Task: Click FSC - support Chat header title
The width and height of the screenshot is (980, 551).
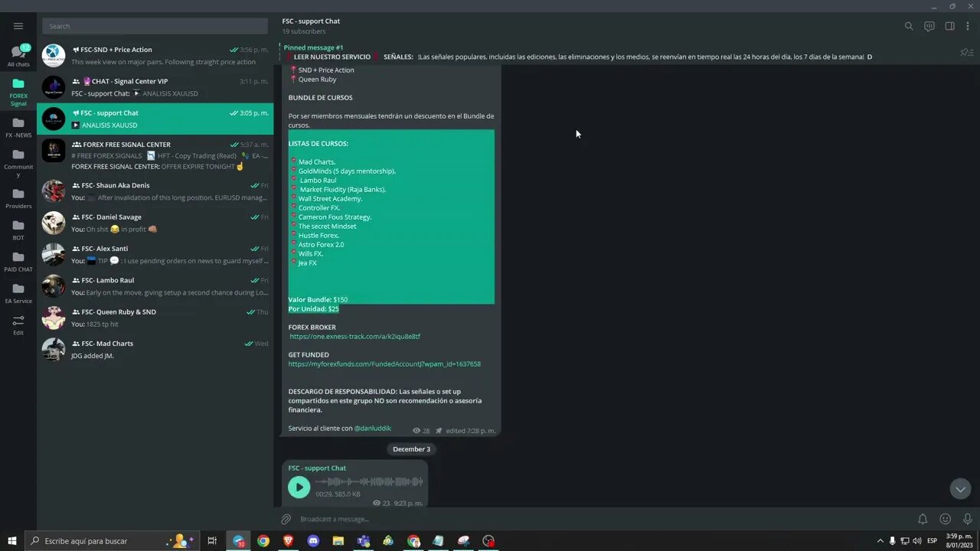Action: coord(311,21)
